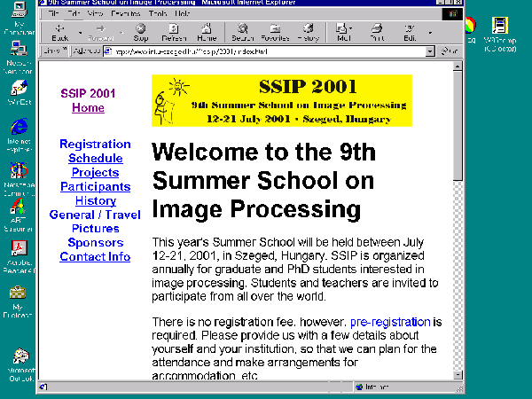Go to the browser Home page
This screenshot has height=399, width=532.
(207, 33)
